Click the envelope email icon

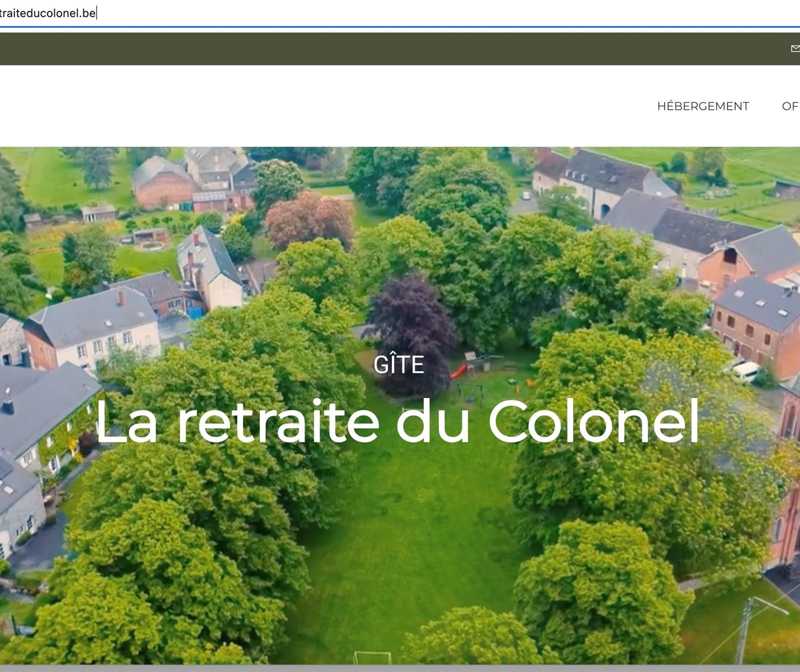(x=795, y=49)
